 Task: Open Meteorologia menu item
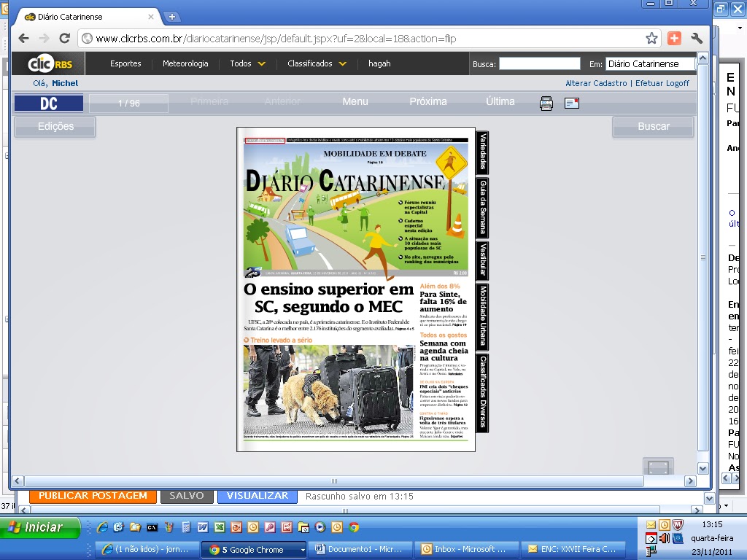185,63
